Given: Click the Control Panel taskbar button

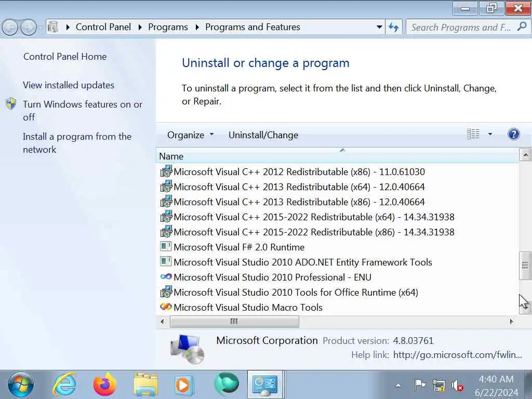Looking at the screenshot, I should click(x=265, y=385).
